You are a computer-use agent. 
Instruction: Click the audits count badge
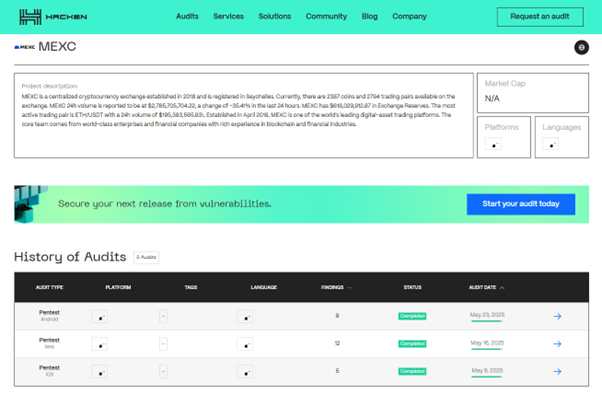[146, 257]
